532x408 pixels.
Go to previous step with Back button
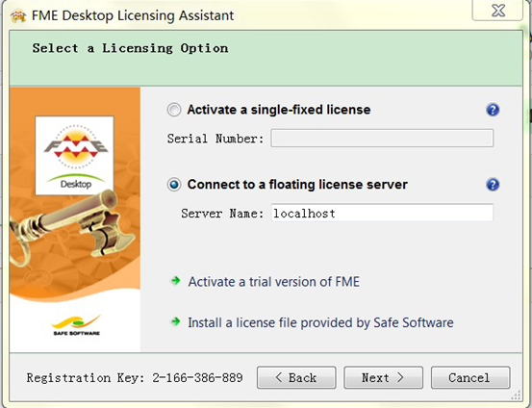296,377
